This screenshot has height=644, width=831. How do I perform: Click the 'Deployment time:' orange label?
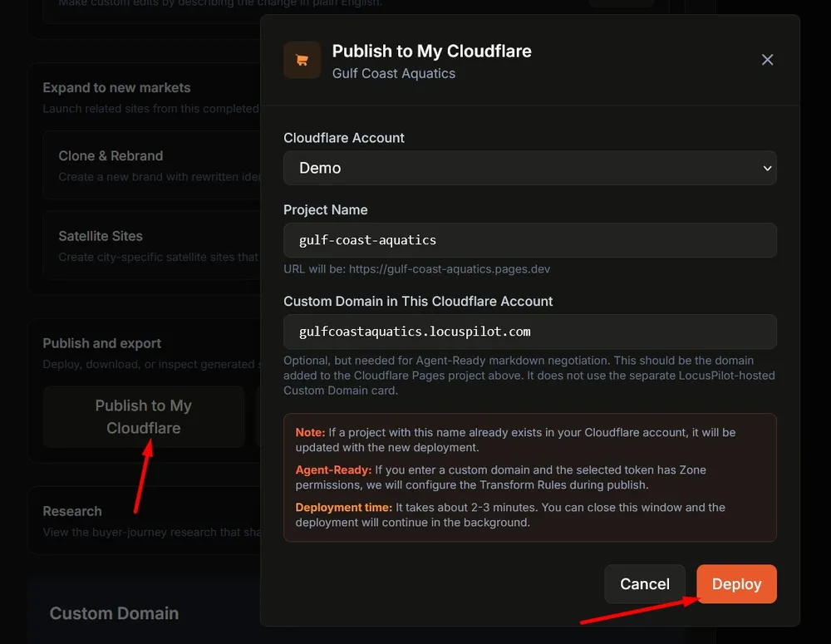coord(343,507)
